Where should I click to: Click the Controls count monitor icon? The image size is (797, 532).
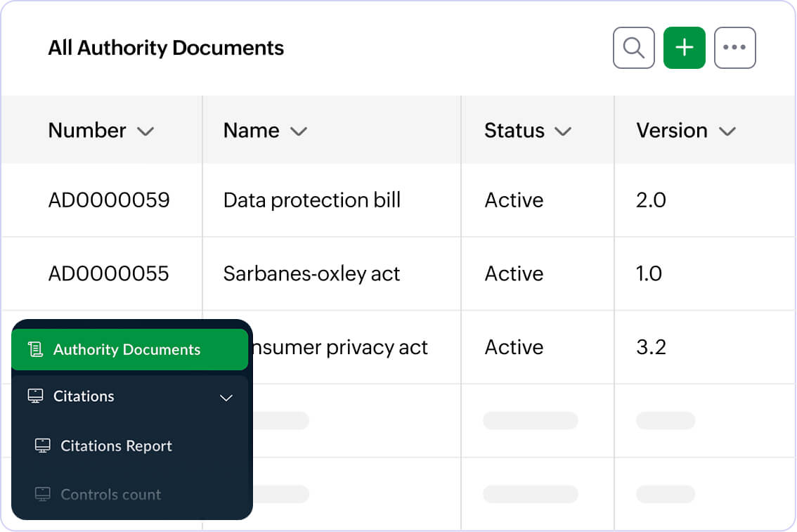pos(43,495)
